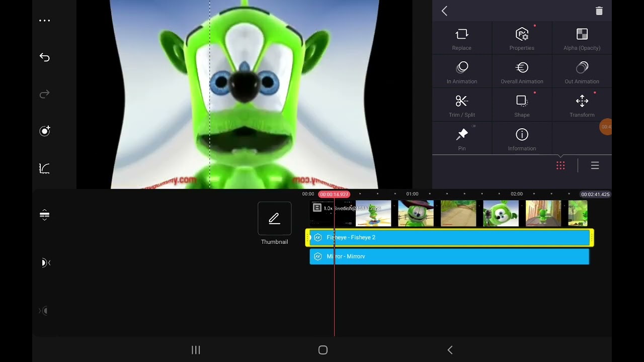Switch options panel to grid view
644x362 pixels.
point(560,165)
